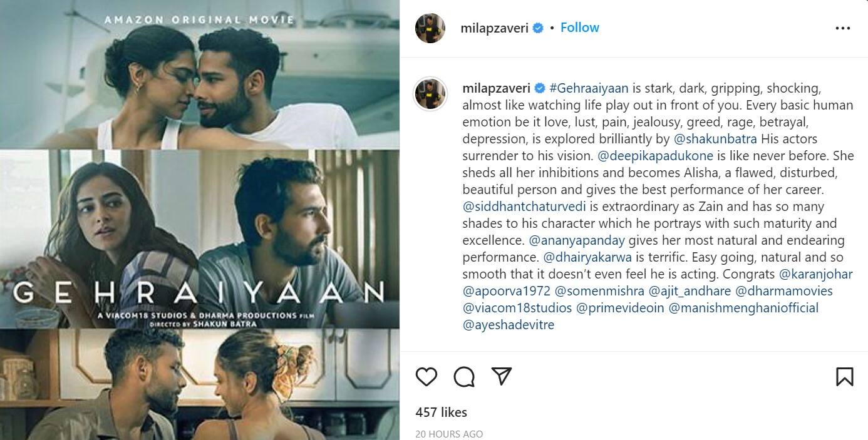Viewport: 868px width, 440px height.
Task: View the 457 likes list
Action: pos(441,412)
